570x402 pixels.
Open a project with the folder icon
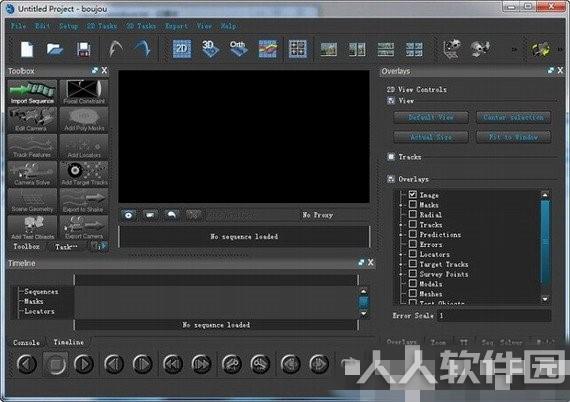tap(55, 49)
